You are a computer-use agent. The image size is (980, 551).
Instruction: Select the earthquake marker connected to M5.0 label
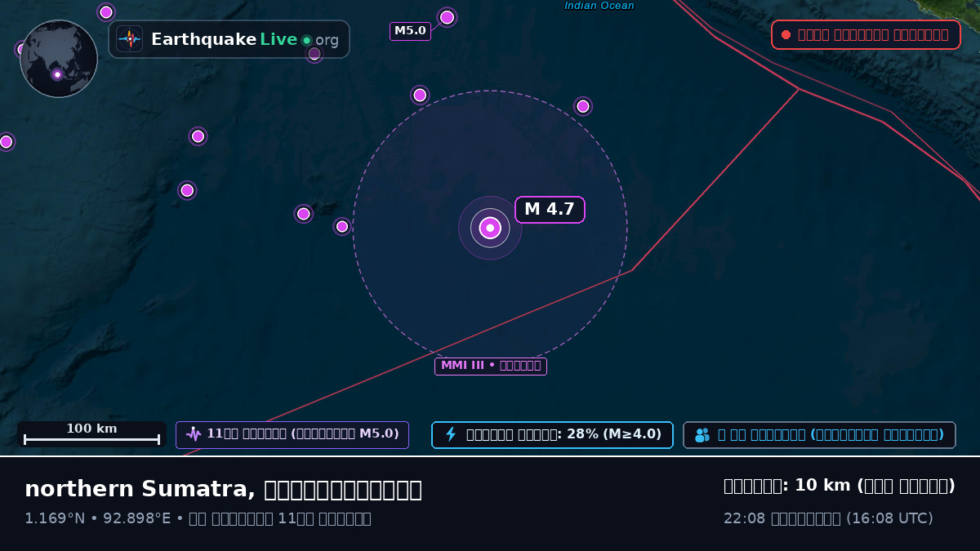(447, 17)
